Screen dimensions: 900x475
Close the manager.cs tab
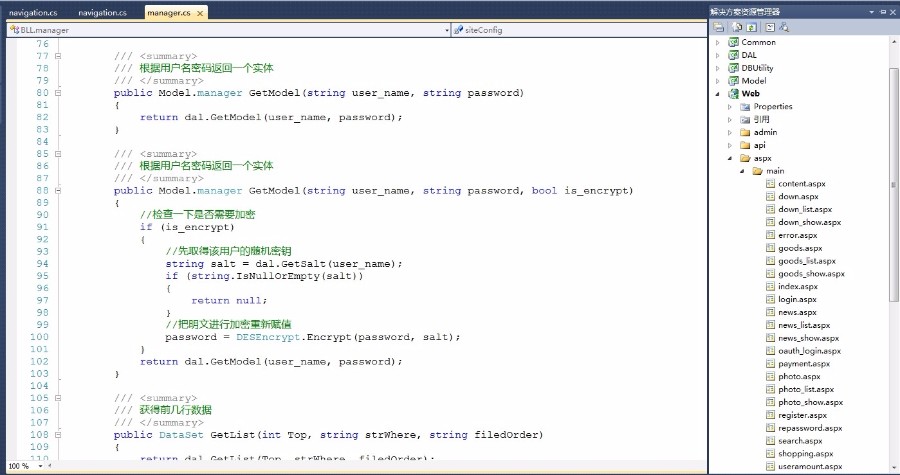tap(200, 13)
